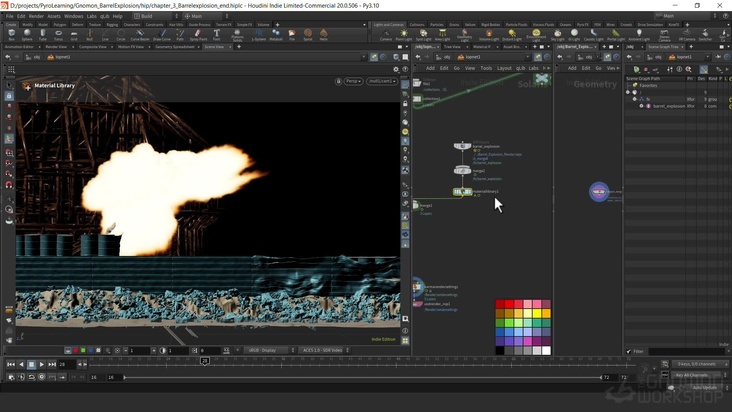Open the Persp viewport dropdown
Image resolution: width=732 pixels, height=412 pixels.
click(353, 81)
